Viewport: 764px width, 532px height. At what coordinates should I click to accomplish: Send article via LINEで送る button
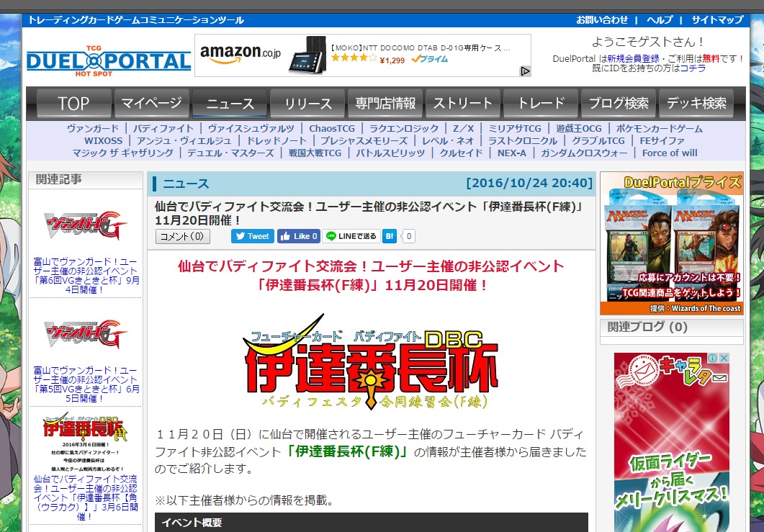pyautogui.click(x=351, y=236)
